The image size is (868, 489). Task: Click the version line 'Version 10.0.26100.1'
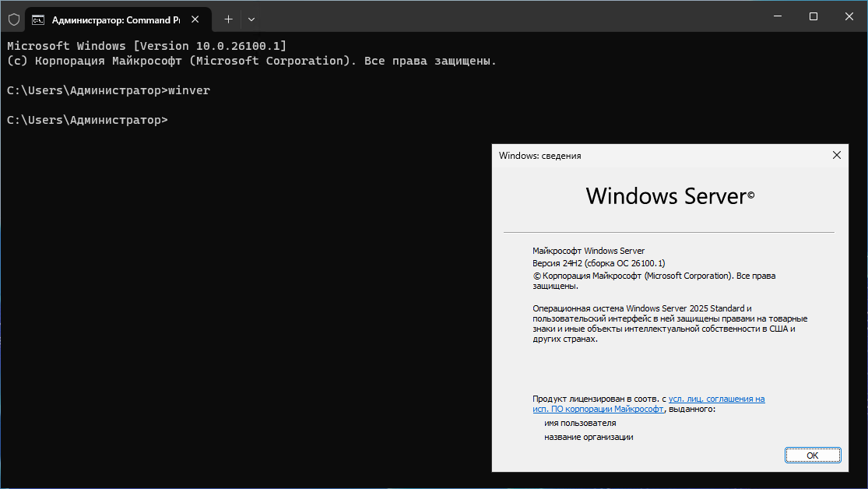click(146, 46)
